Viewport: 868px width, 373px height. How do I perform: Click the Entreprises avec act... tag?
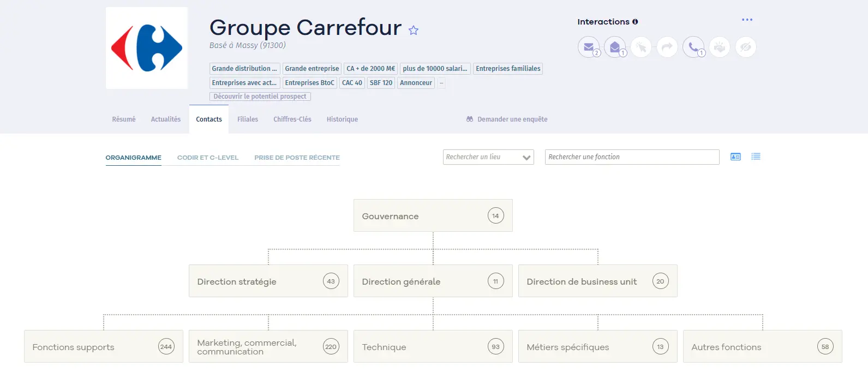[244, 83]
